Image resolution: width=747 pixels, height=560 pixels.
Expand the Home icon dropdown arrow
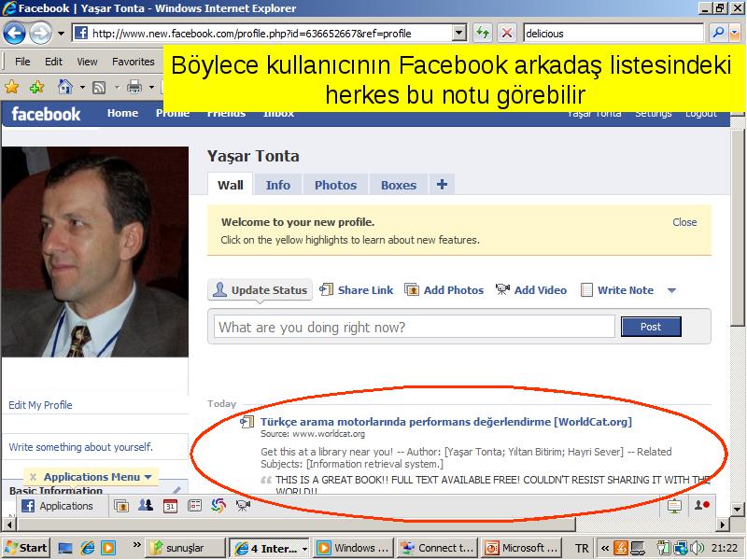coord(82,87)
